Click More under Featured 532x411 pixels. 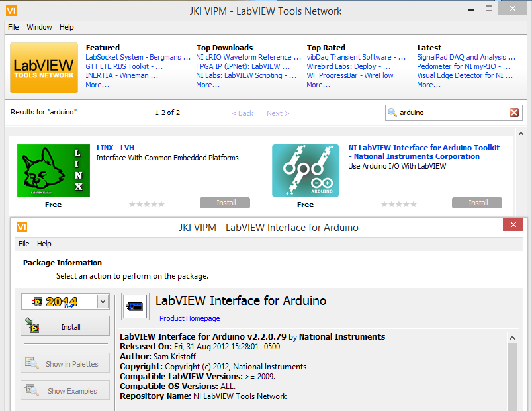point(97,85)
